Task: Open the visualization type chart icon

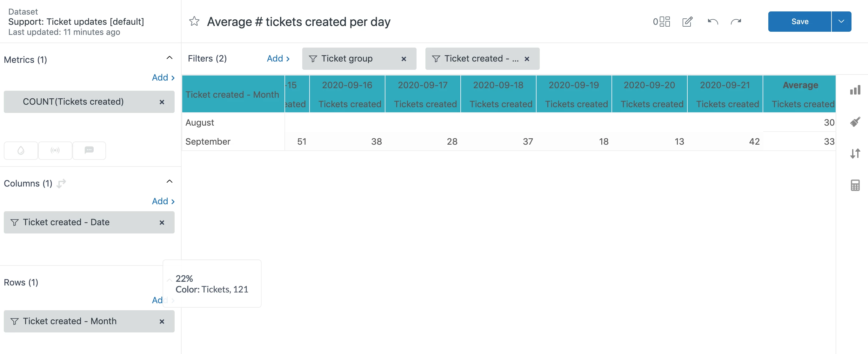Action: [x=855, y=90]
